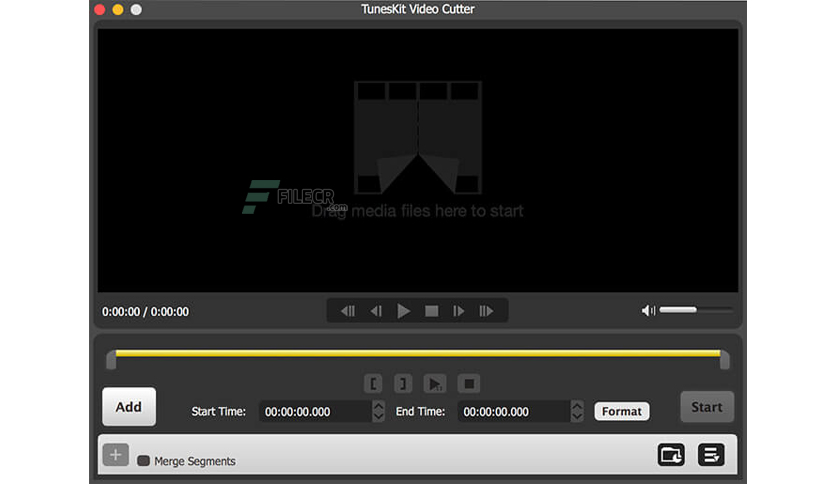The height and width of the screenshot is (484, 836).
Task: Play the selected segment preview
Action: (x=435, y=383)
